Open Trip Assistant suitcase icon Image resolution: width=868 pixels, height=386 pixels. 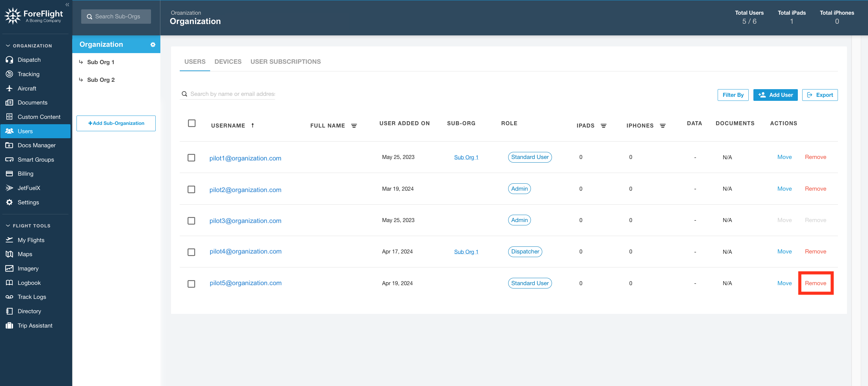coord(9,325)
